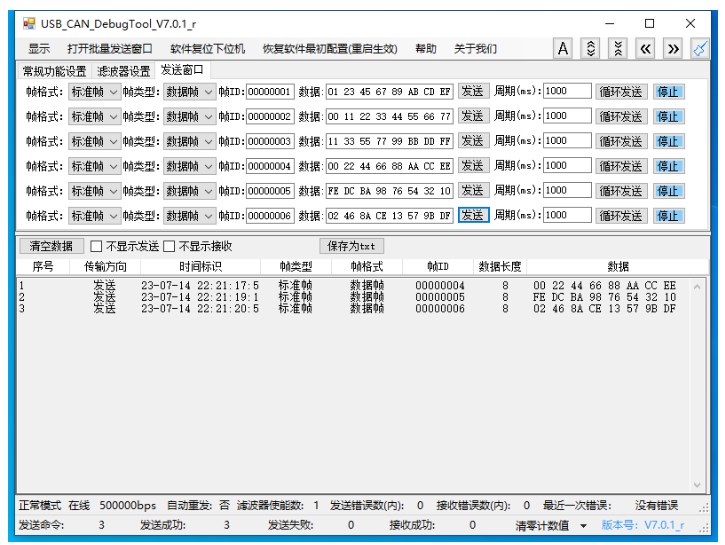
Task: Select log row with frame ID 00000004
Action: pos(354,286)
